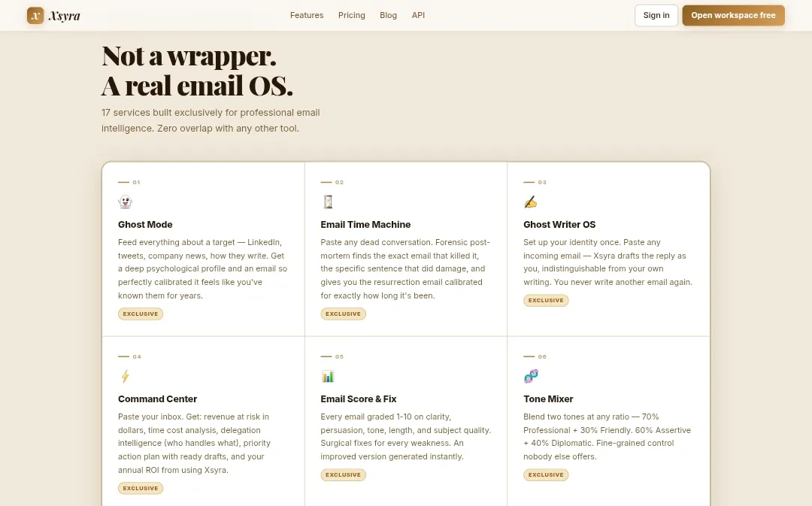Click the Sign in button
The image size is (812, 506).
tap(656, 16)
